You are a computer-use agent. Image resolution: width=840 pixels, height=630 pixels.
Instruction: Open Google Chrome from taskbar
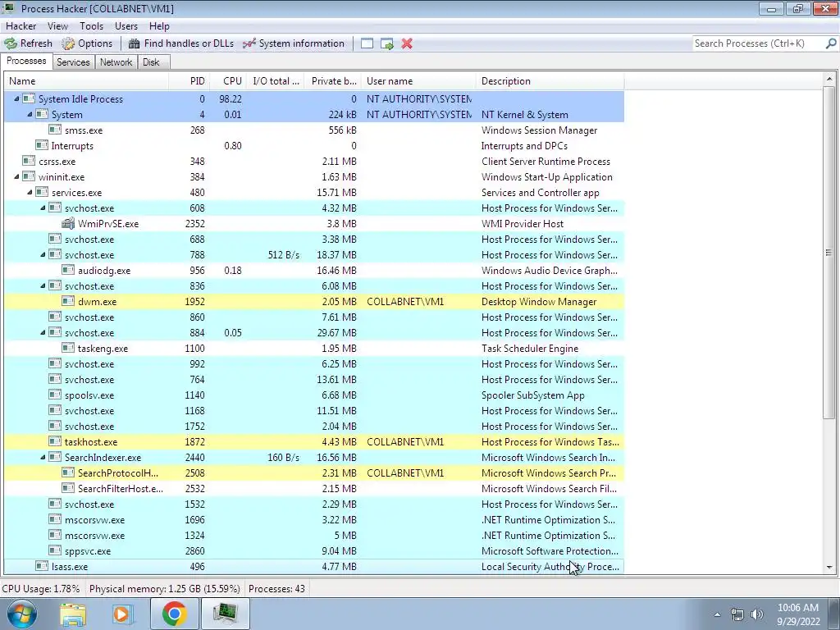(174, 614)
